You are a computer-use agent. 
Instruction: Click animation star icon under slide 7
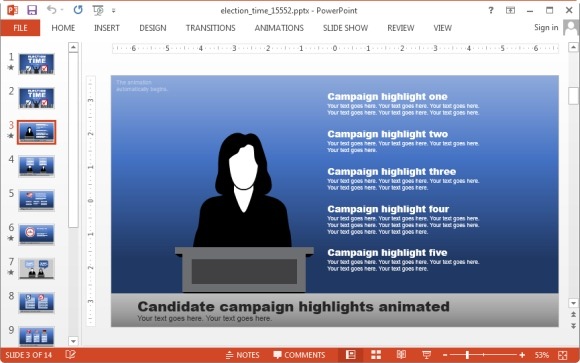pos(11,272)
